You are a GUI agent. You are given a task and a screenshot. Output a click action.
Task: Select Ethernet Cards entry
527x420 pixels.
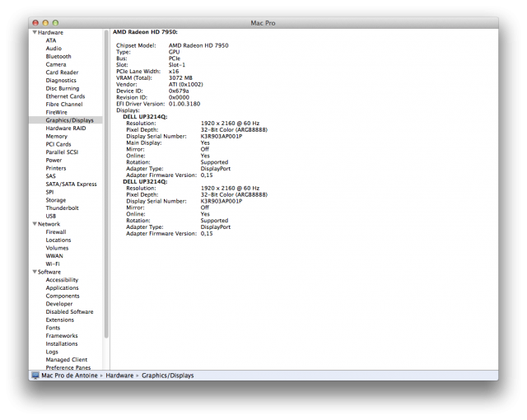[65, 96]
